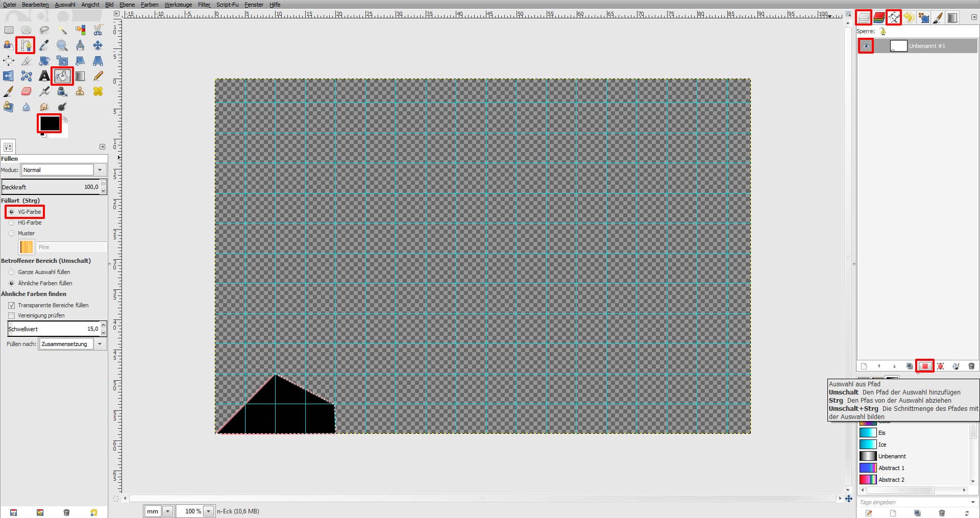Click the Pfad nachziehen (stroke path) icon

click(957, 366)
